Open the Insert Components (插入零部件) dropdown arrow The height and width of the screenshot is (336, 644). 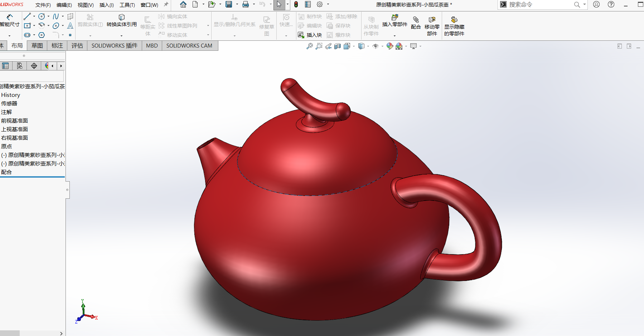click(394, 36)
